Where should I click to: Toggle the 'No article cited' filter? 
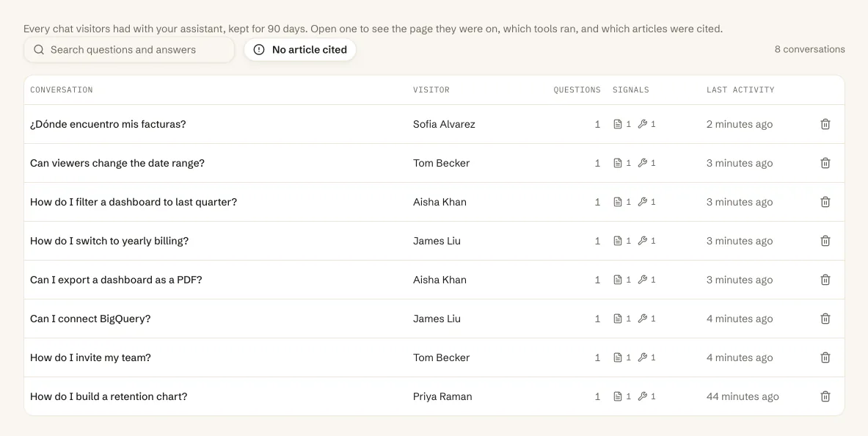point(300,50)
